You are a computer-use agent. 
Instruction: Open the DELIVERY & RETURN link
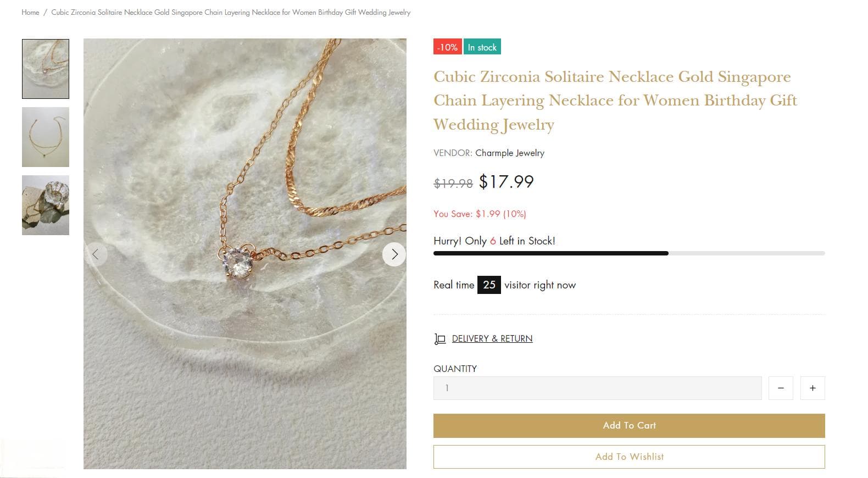tap(492, 338)
